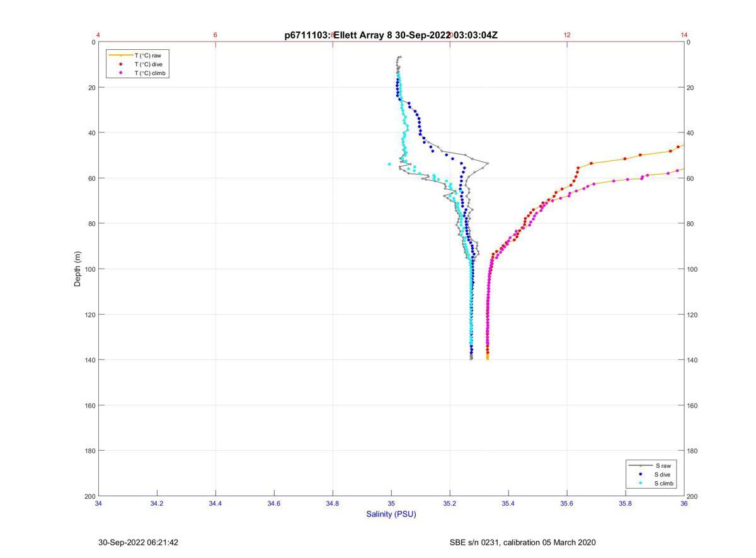The height and width of the screenshot is (558, 756).
Task: Click the "SBE s/n 0231, calibration 05 March 2020" note
Action: point(523,542)
